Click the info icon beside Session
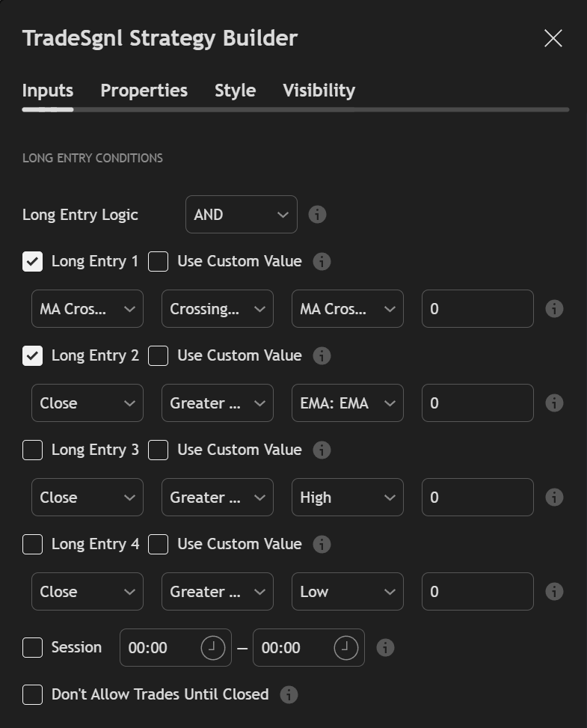Screen dimensions: 587x728 click(385, 647)
